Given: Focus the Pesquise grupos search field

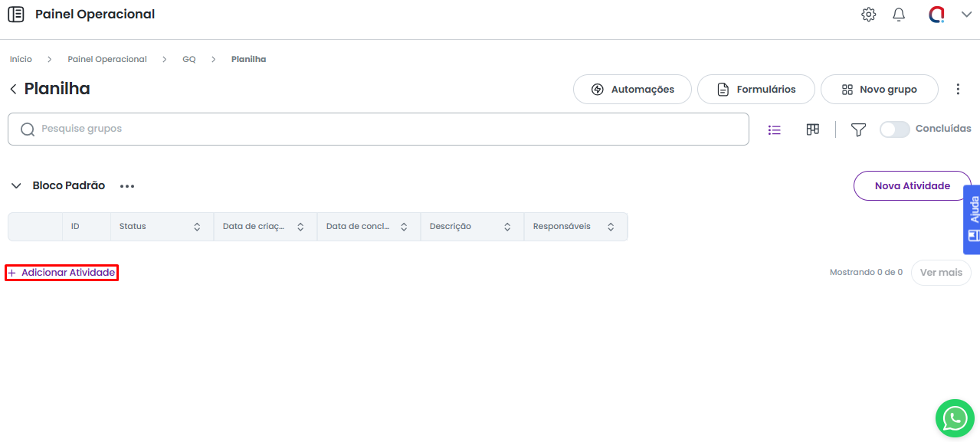Looking at the screenshot, I should click(383, 129).
